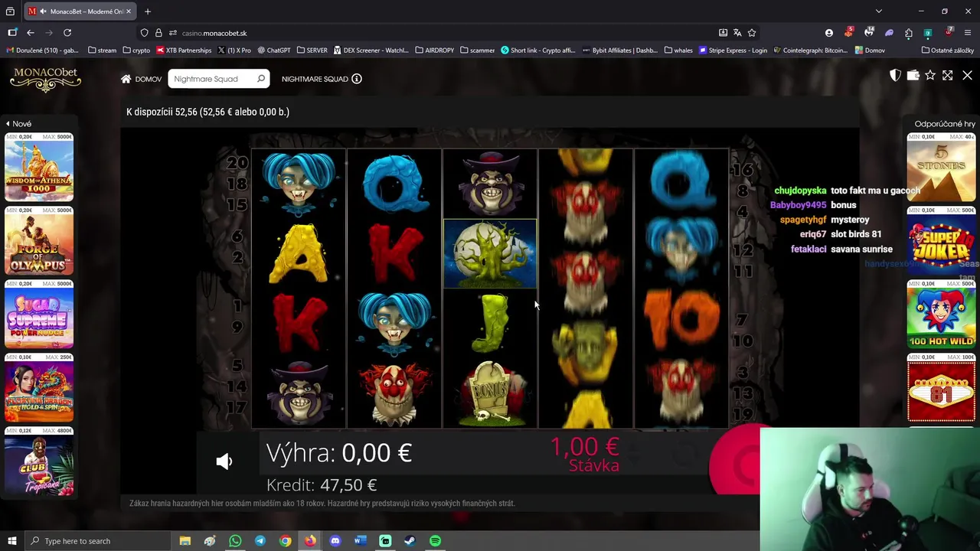Viewport: 980px width, 551px height.
Task: Open Club Tropicana game thumbnail
Action: pos(39,461)
